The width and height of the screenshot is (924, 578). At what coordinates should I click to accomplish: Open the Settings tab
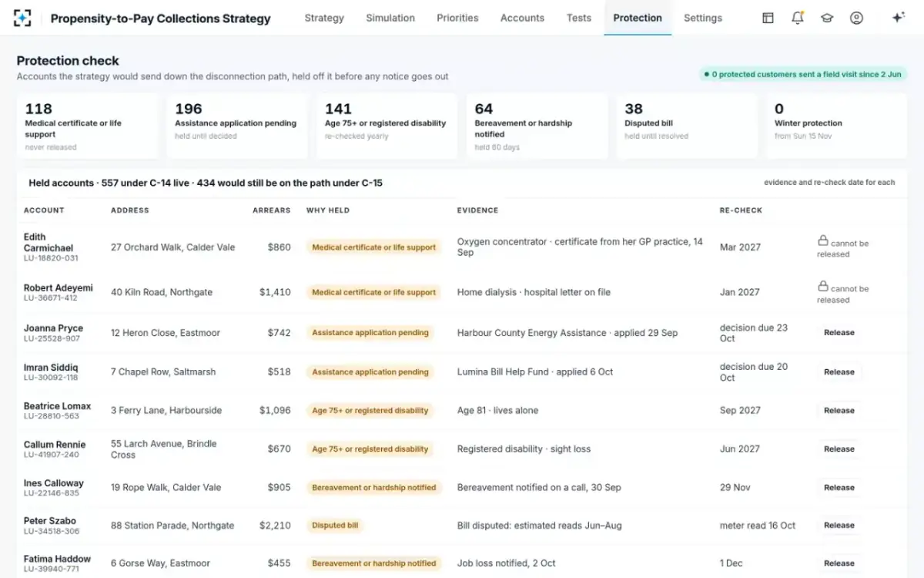click(703, 18)
